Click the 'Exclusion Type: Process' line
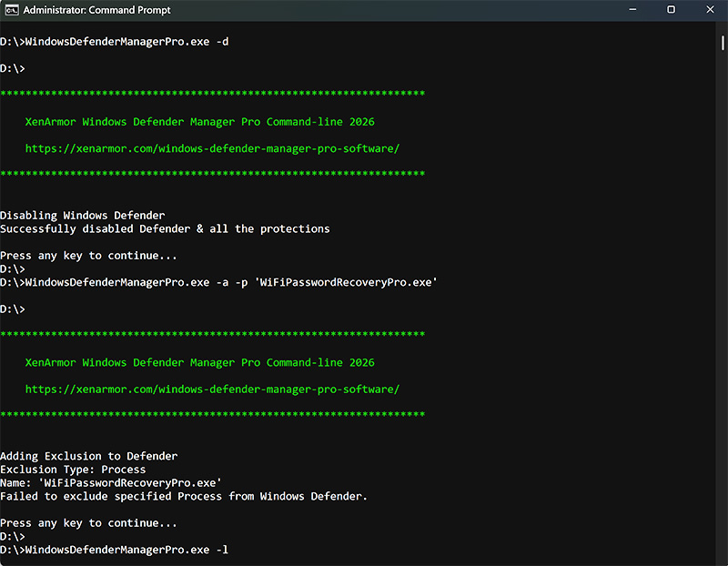This screenshot has height=566, width=728. pyautogui.click(x=73, y=470)
